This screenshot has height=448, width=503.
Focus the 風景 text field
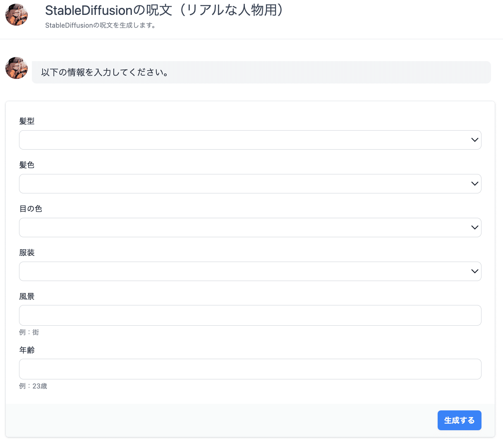tap(250, 315)
